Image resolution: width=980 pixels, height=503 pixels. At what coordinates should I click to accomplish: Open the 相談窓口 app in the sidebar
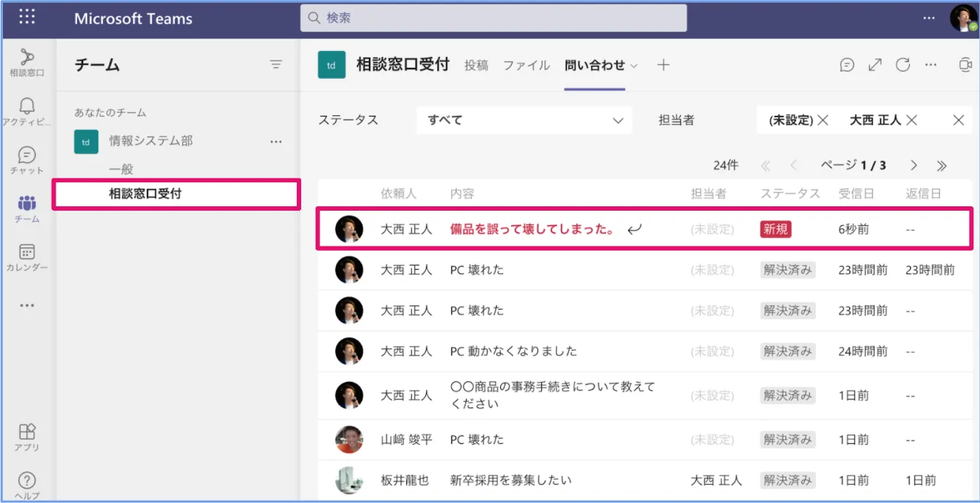coord(27,63)
